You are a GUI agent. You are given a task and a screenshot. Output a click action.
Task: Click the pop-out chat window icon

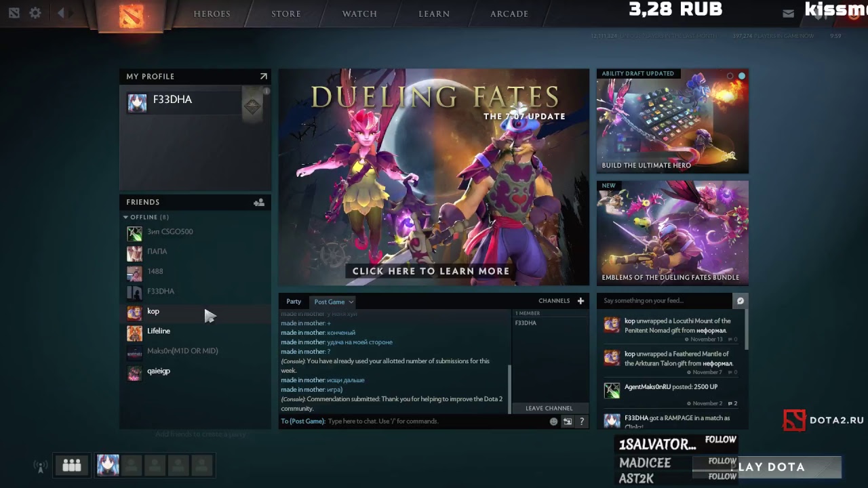pyautogui.click(x=568, y=422)
